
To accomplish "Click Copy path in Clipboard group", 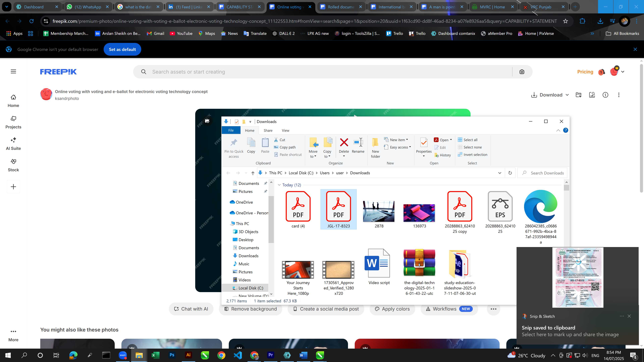I will point(285,147).
